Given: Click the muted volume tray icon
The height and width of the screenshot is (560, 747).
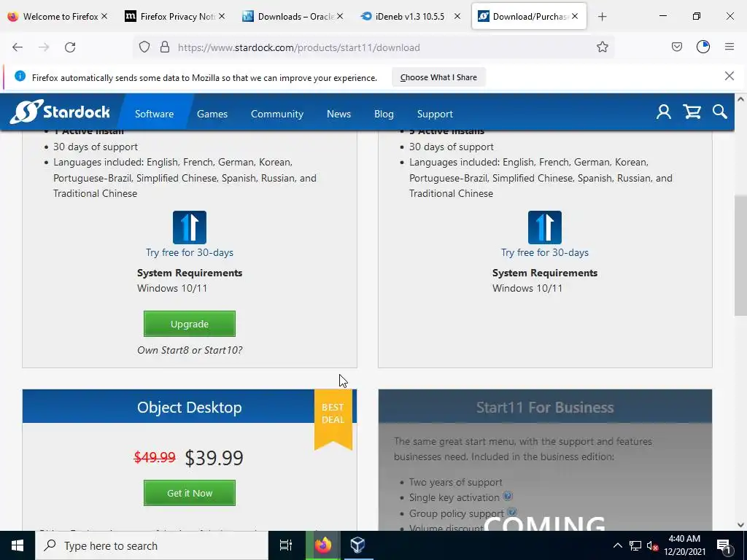Looking at the screenshot, I should (653, 545).
